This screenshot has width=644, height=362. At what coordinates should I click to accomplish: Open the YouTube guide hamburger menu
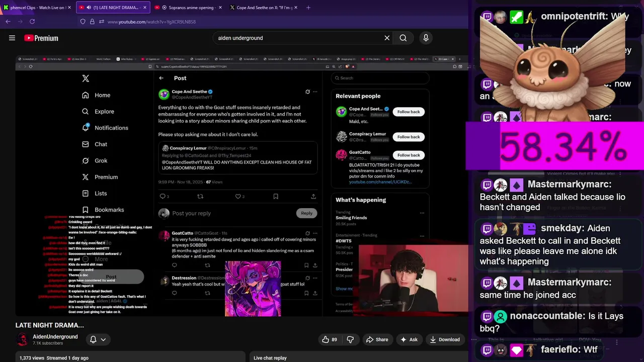[x=12, y=38]
